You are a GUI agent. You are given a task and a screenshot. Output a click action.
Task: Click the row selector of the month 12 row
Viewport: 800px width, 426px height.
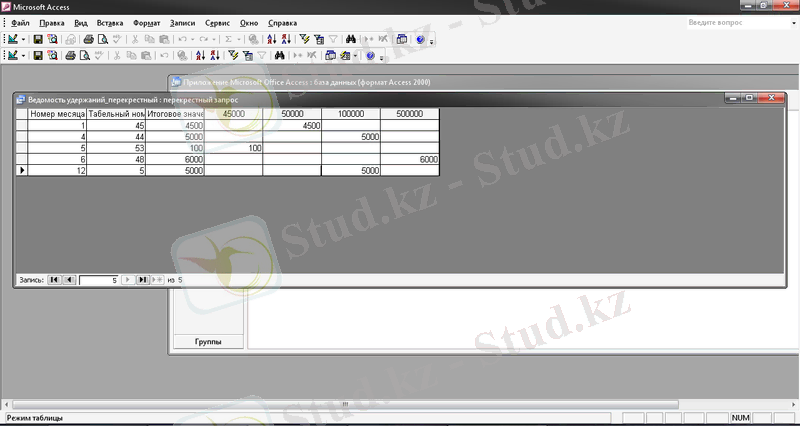coord(21,170)
